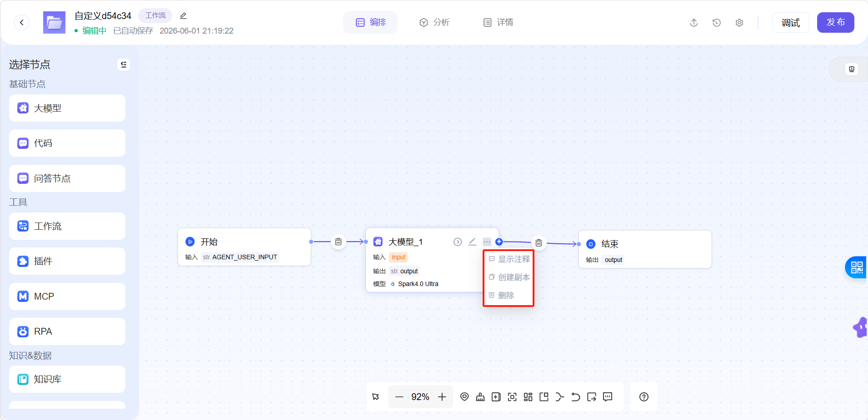Viewport: 868px width, 420px height.
Task: Click the blue plus connector on 大模型_1
Action: (x=499, y=242)
